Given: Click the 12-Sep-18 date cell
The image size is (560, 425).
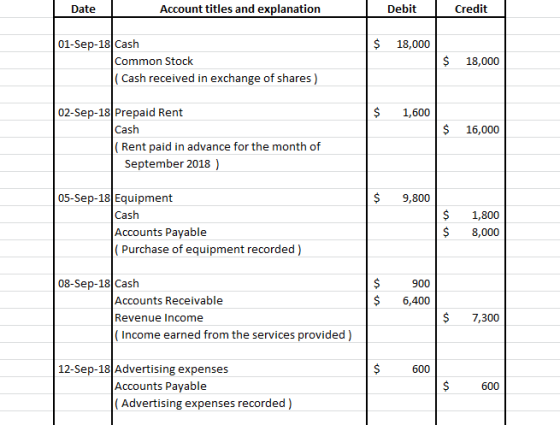Looking at the screenshot, I should 83,369.
